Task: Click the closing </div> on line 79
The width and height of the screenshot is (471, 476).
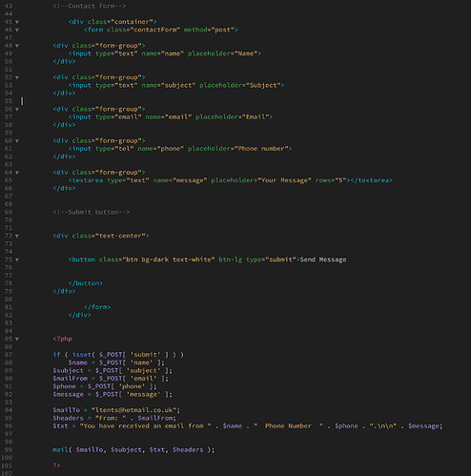Action: point(64,291)
